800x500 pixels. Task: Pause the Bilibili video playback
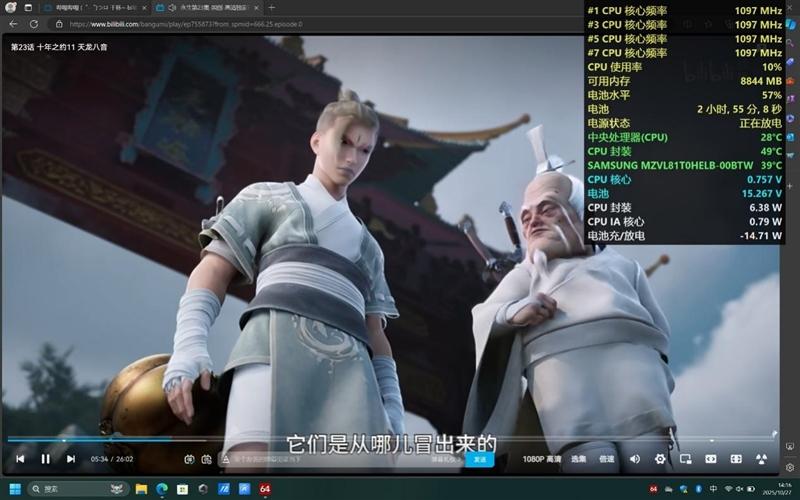tap(45, 459)
